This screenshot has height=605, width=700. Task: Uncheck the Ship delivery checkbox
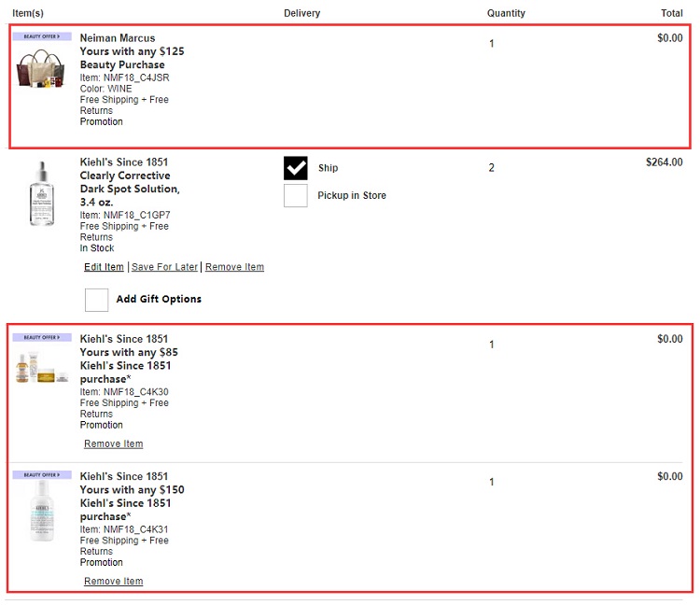296,168
